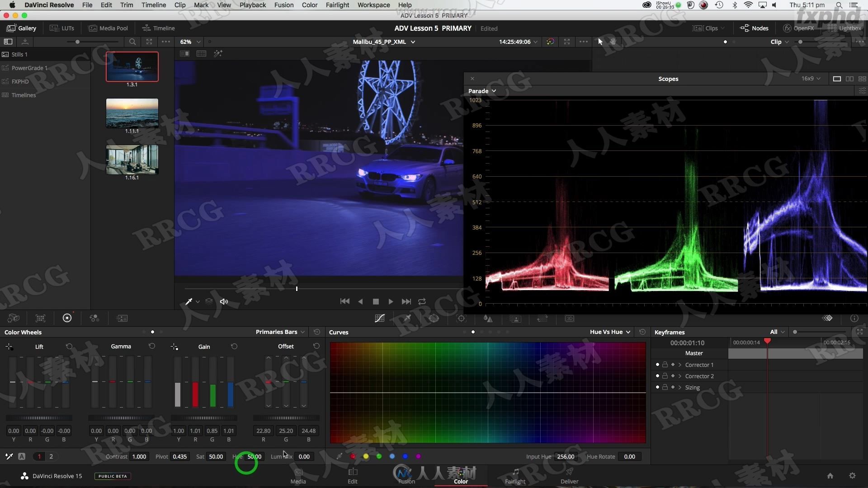Screen dimensions: 868x488
Task: Select the cyan hue curve swatch
Action: pyautogui.click(x=392, y=456)
